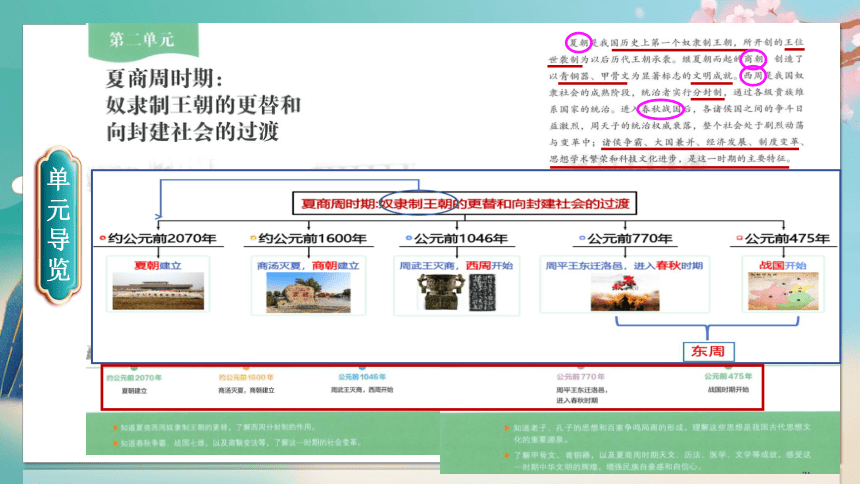Click the green bullet 知道春秋争霸、战国七雄
Screen dimensions: 860x484
(237, 442)
